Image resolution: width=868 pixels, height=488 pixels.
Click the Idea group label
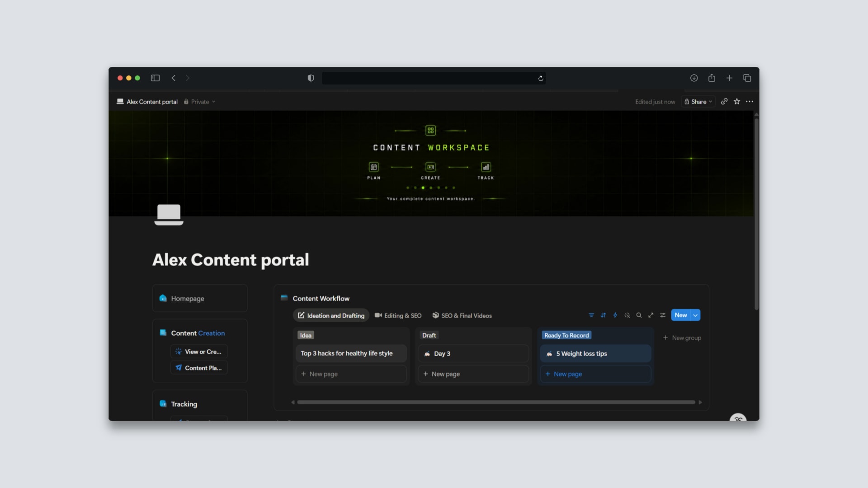(306, 335)
